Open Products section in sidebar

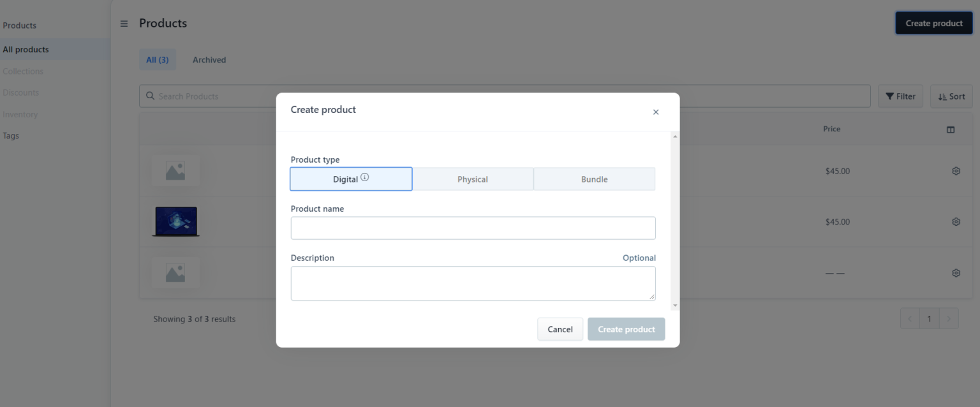coord(20,26)
